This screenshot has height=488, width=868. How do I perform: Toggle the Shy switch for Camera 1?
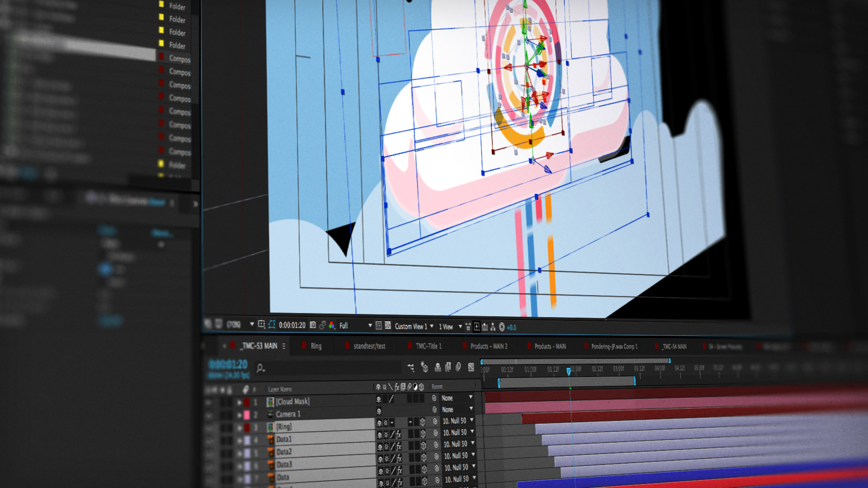pyautogui.click(x=379, y=411)
